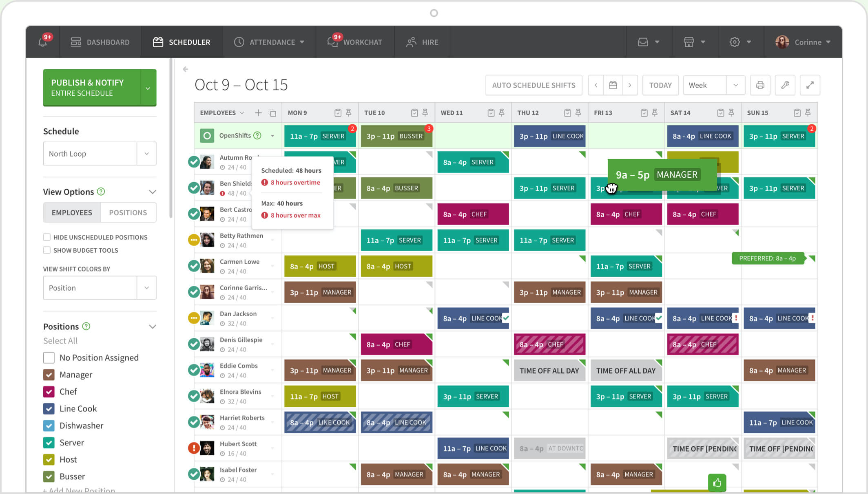Toggle Hide Unscheduled Positions checkbox

click(46, 236)
